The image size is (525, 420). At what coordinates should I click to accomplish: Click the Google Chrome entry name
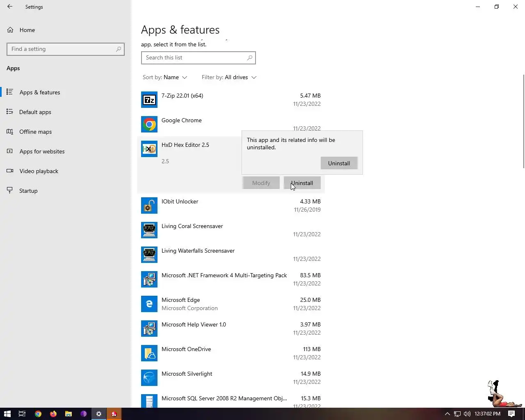click(181, 120)
